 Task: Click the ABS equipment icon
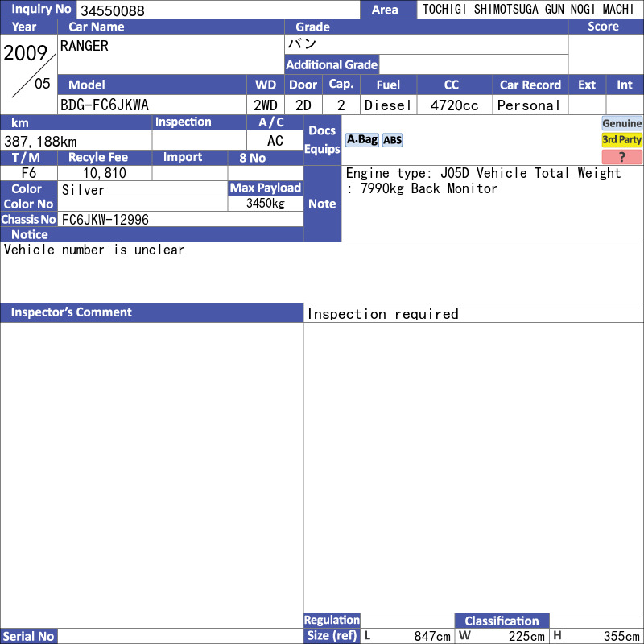392,140
